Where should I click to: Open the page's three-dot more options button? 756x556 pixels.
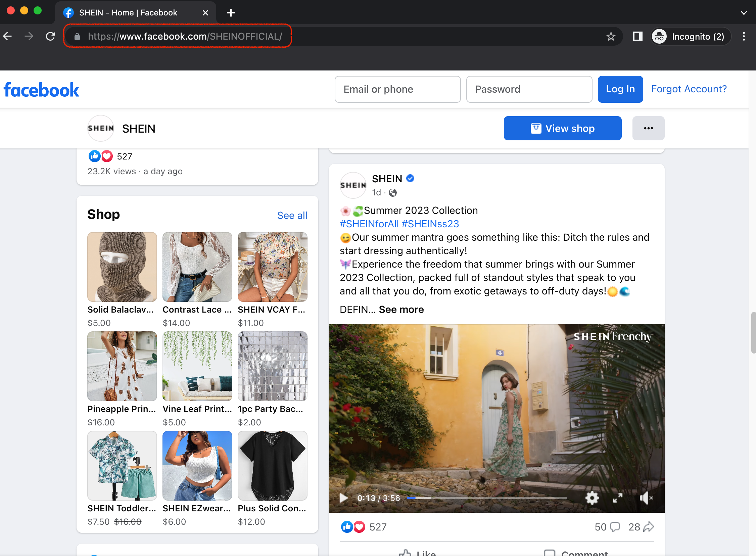click(x=648, y=128)
